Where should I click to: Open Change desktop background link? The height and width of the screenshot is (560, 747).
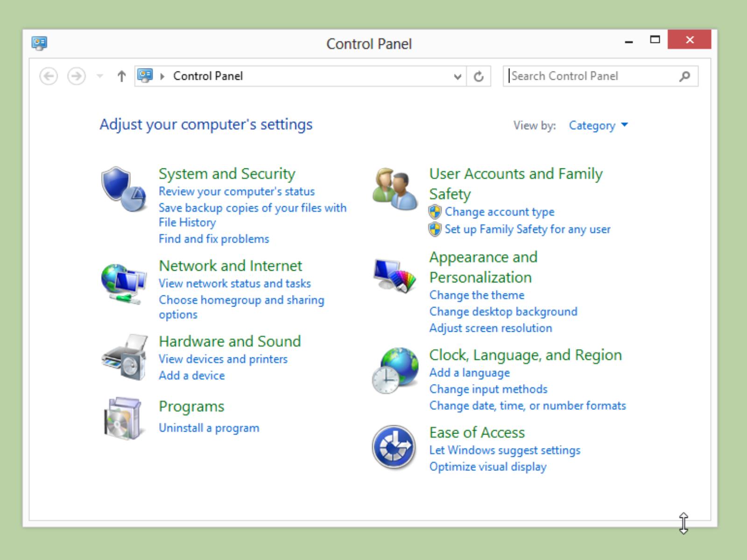pos(503,312)
